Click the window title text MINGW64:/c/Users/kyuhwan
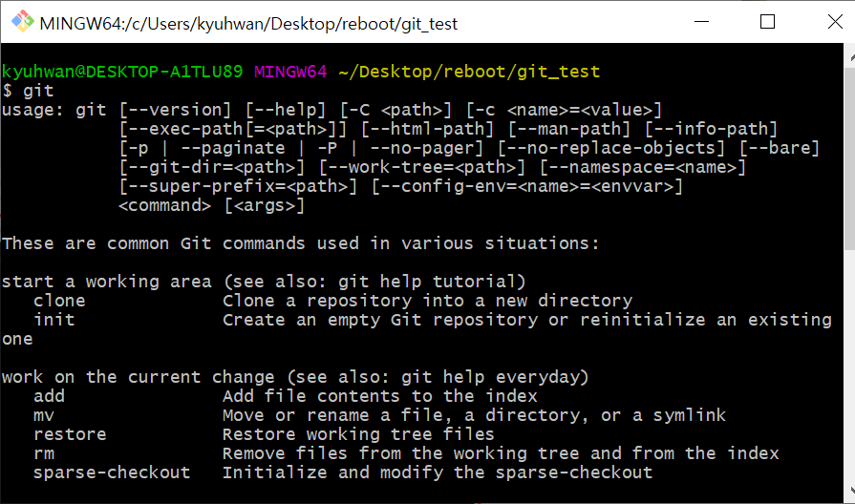The width and height of the screenshot is (855, 504). pos(248,24)
